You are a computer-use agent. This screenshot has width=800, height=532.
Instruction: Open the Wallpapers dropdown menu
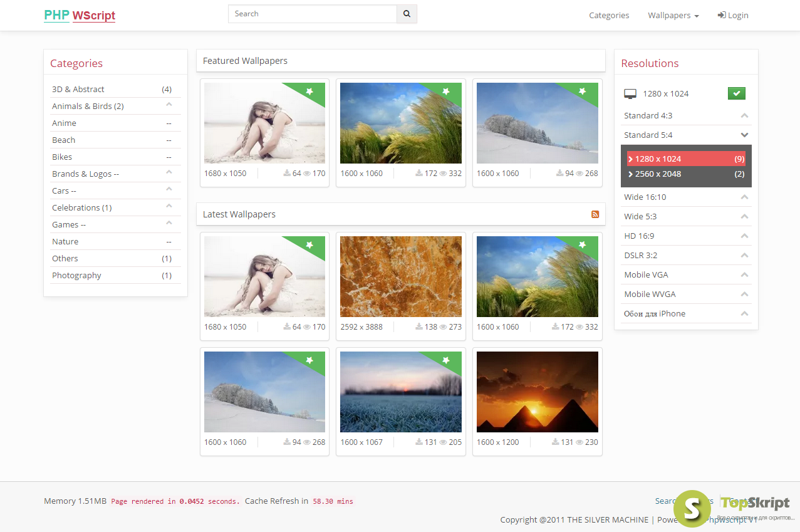(x=673, y=15)
